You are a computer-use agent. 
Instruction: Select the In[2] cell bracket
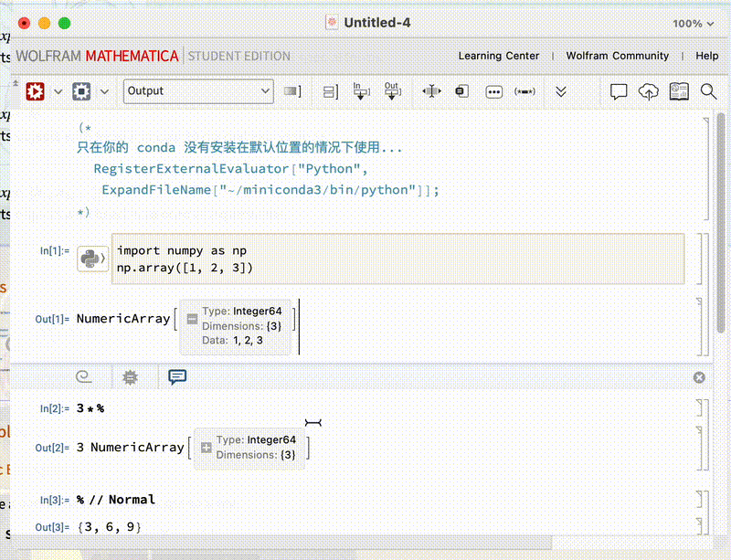tap(699, 408)
